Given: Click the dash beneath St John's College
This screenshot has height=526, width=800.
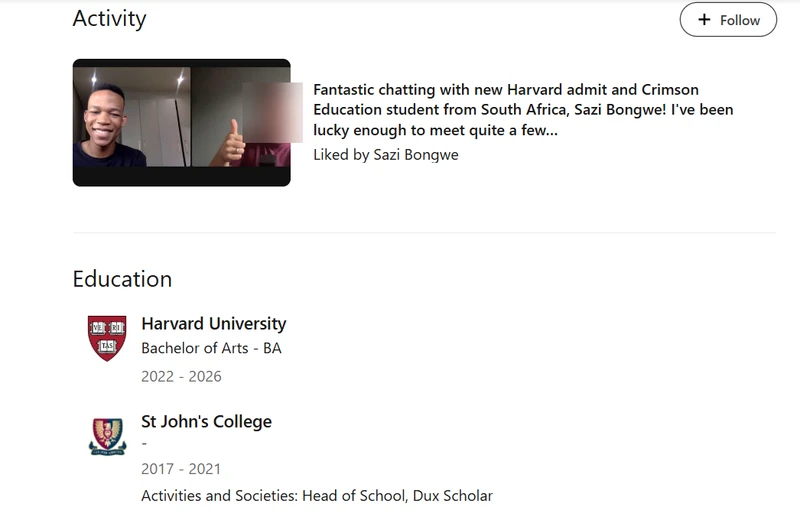Looking at the screenshot, I should [x=145, y=444].
